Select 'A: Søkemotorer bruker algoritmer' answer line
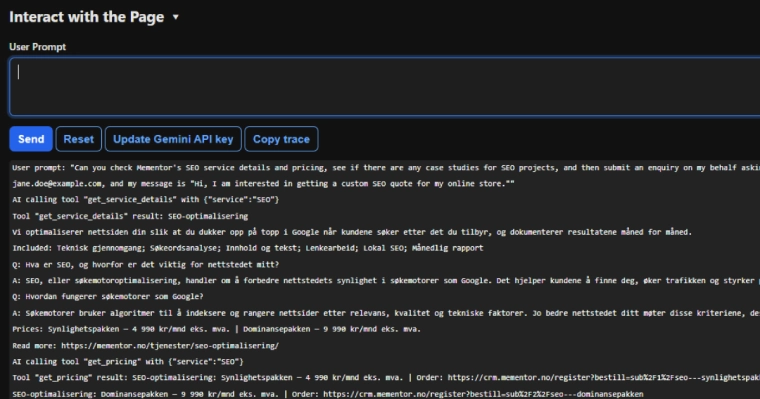This screenshot has height=399, width=760. [x=386, y=313]
